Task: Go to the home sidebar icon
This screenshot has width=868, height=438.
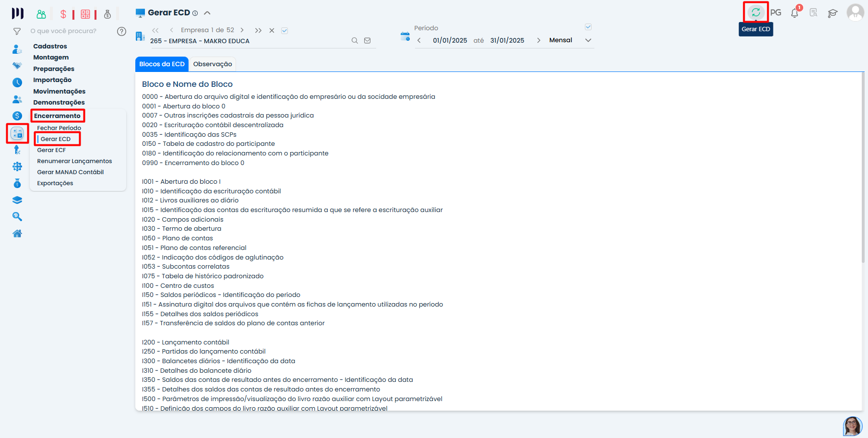Action: click(17, 234)
